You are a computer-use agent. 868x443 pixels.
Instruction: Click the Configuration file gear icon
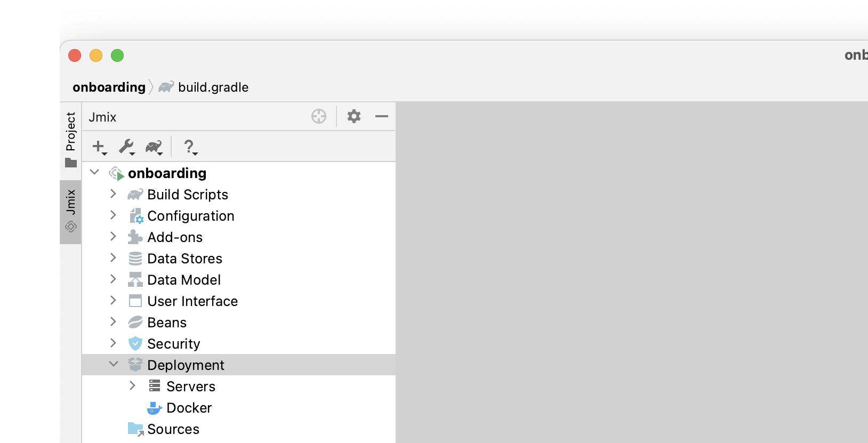pos(136,216)
